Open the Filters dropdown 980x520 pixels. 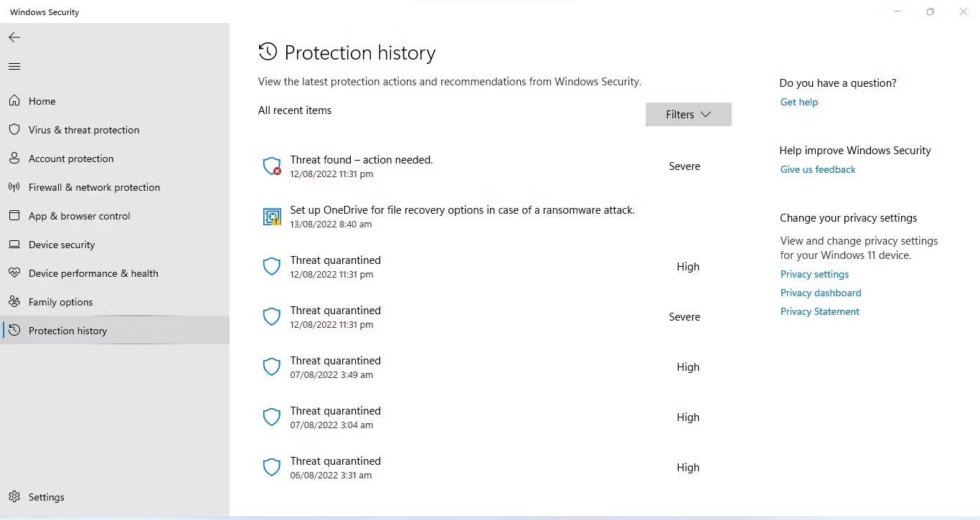point(687,114)
